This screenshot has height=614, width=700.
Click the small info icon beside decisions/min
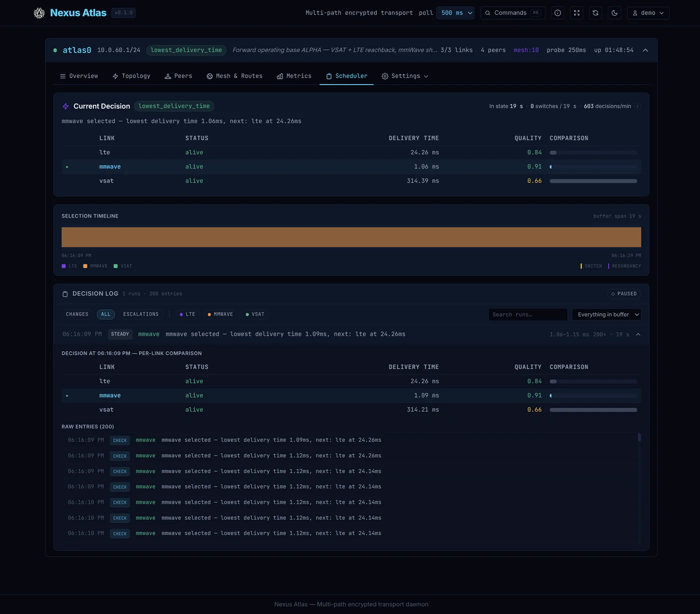click(638, 106)
